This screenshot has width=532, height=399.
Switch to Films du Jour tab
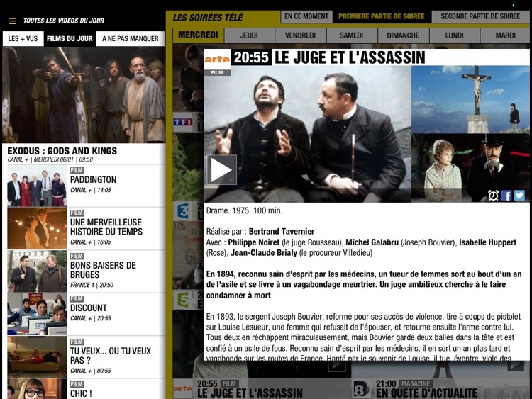pyautogui.click(x=70, y=39)
